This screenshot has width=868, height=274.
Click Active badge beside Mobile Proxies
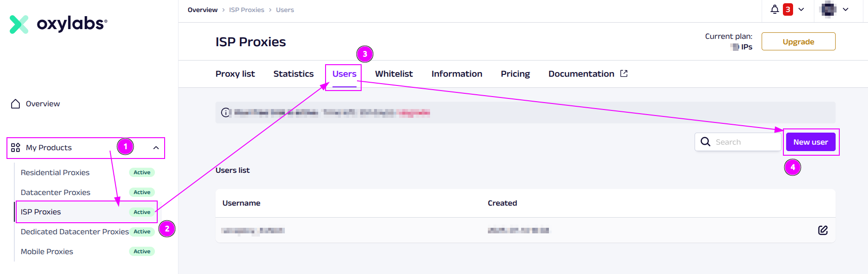pyautogui.click(x=142, y=251)
